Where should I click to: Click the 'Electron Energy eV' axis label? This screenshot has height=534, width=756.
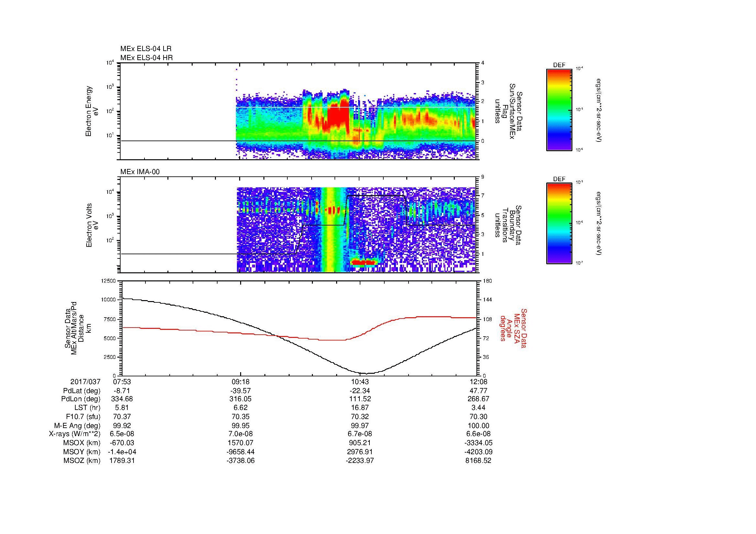92,111
